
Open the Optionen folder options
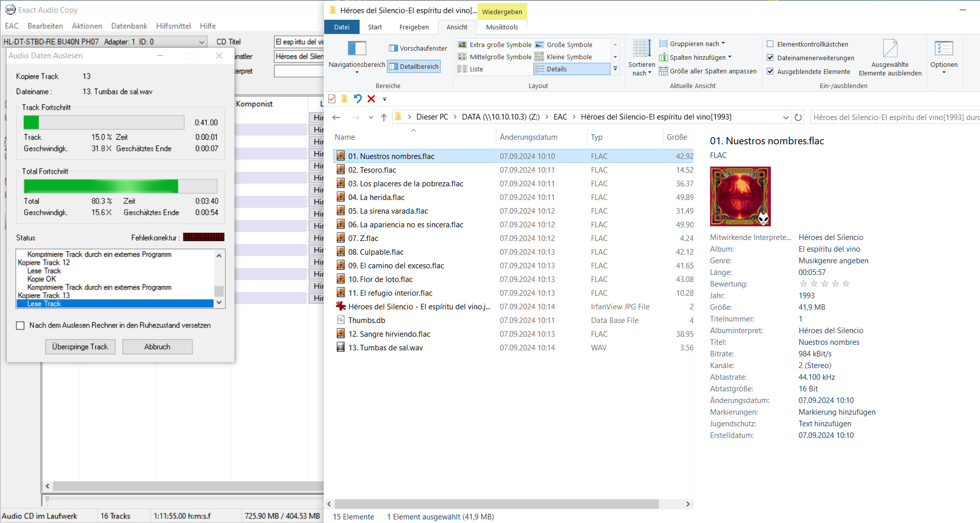(x=944, y=57)
